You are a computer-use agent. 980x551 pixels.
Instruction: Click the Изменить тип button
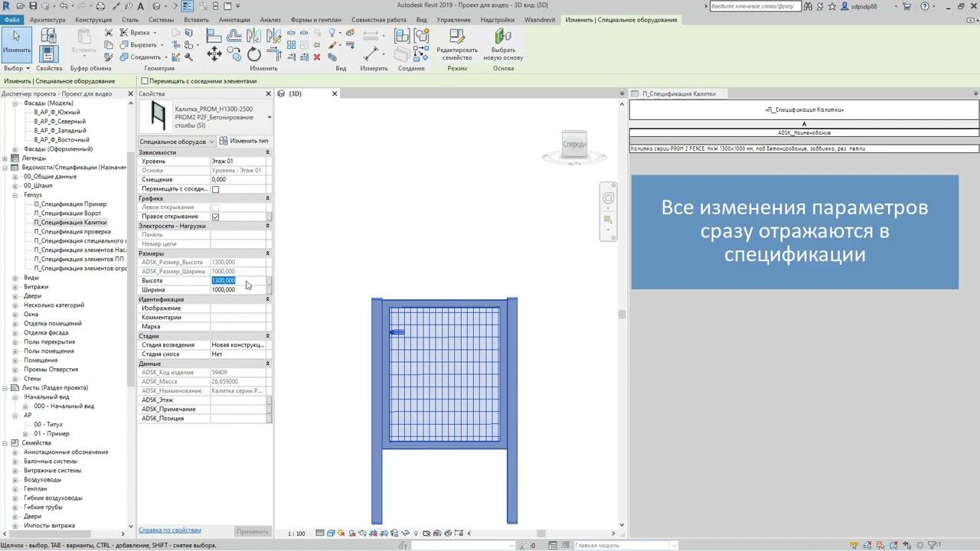coord(244,141)
